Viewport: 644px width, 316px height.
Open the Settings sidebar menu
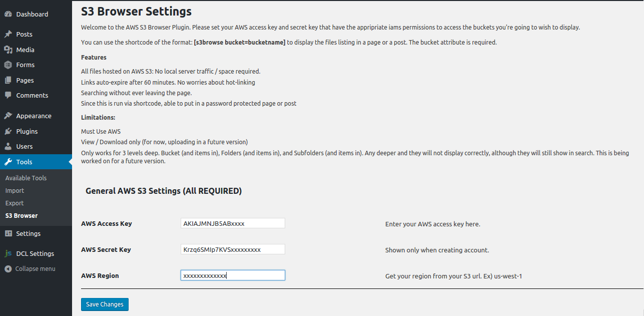[36, 233]
